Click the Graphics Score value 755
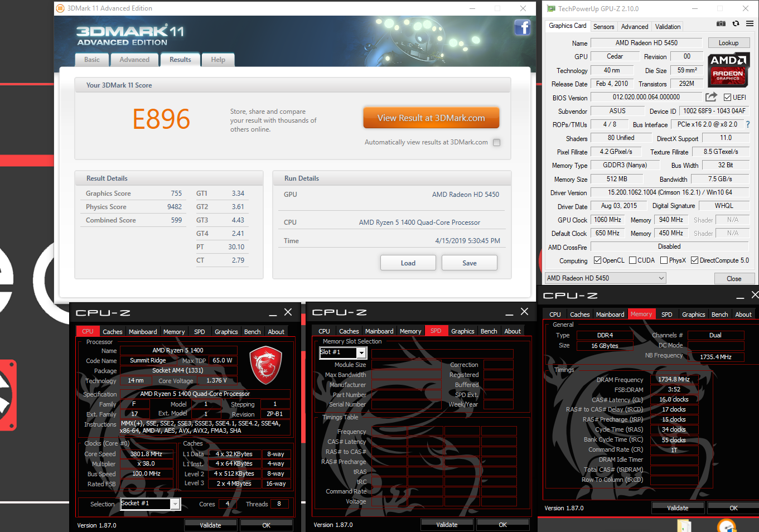The image size is (759, 532). (x=176, y=194)
